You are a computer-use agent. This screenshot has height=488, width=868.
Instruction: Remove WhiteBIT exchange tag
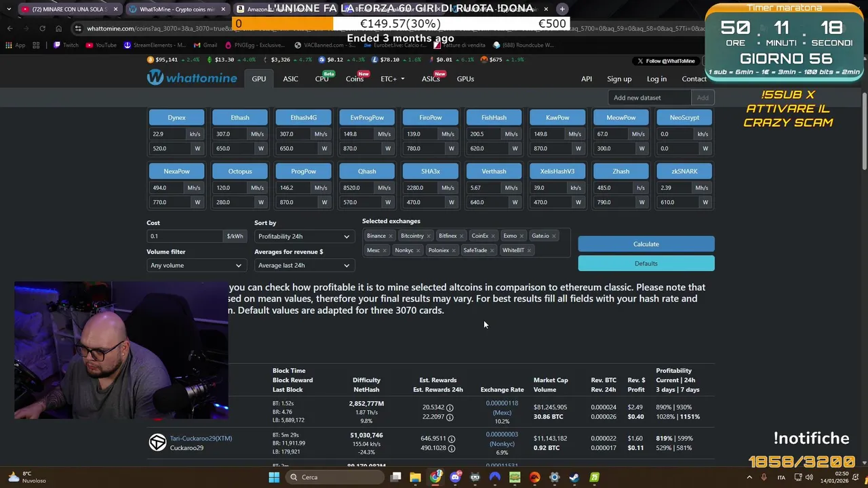[x=529, y=250]
